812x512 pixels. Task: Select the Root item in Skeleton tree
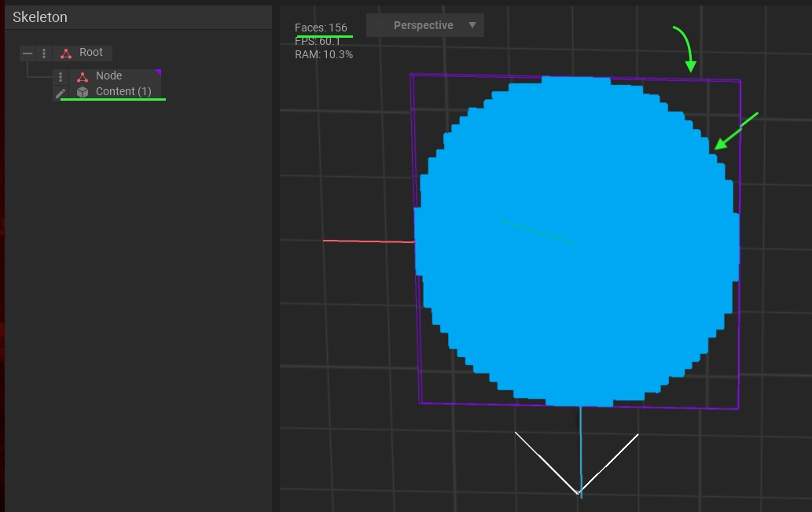click(x=91, y=53)
